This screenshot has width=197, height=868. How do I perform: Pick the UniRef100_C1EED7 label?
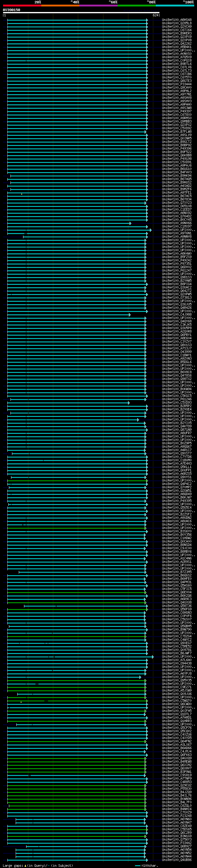[x=177, y=210]
